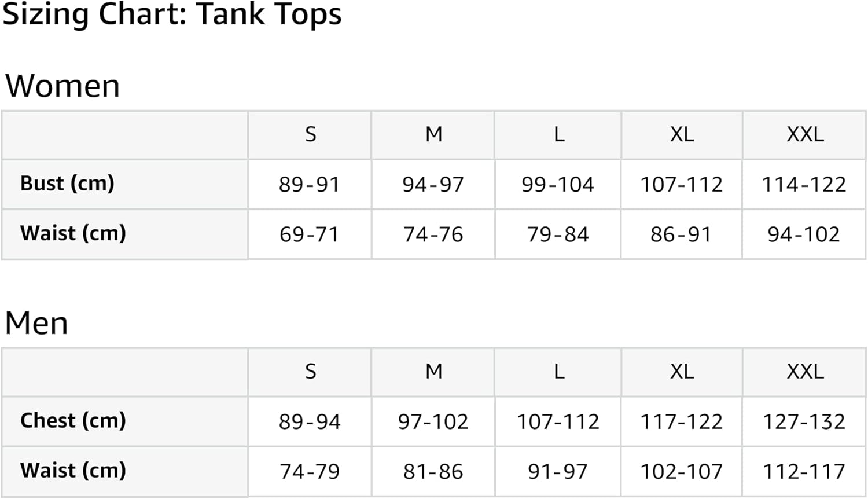Click the 'Bust (cm)' row label
The height and width of the screenshot is (499, 868).
pyautogui.click(x=67, y=184)
